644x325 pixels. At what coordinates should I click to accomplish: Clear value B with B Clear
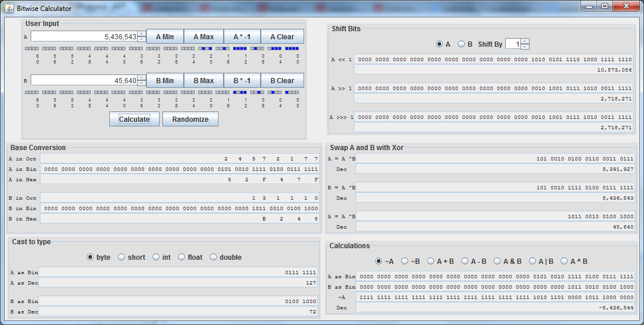click(x=282, y=81)
